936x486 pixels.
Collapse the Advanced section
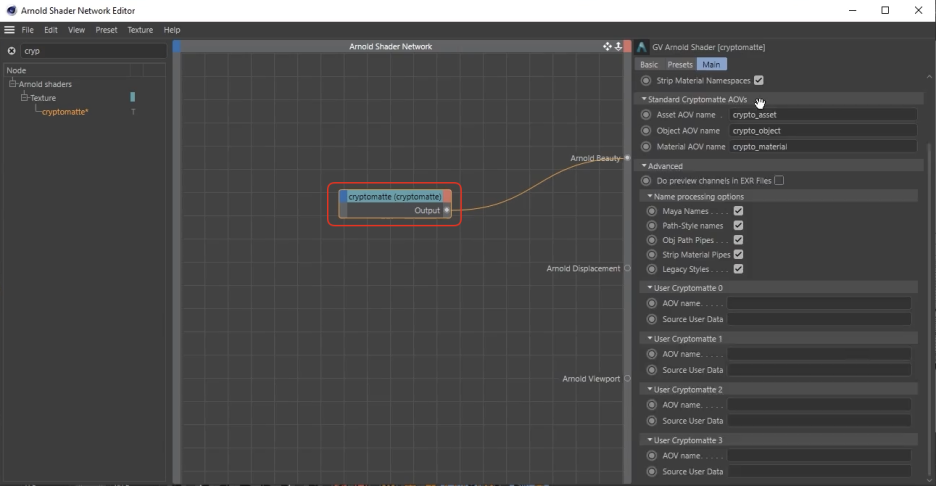[x=644, y=166]
